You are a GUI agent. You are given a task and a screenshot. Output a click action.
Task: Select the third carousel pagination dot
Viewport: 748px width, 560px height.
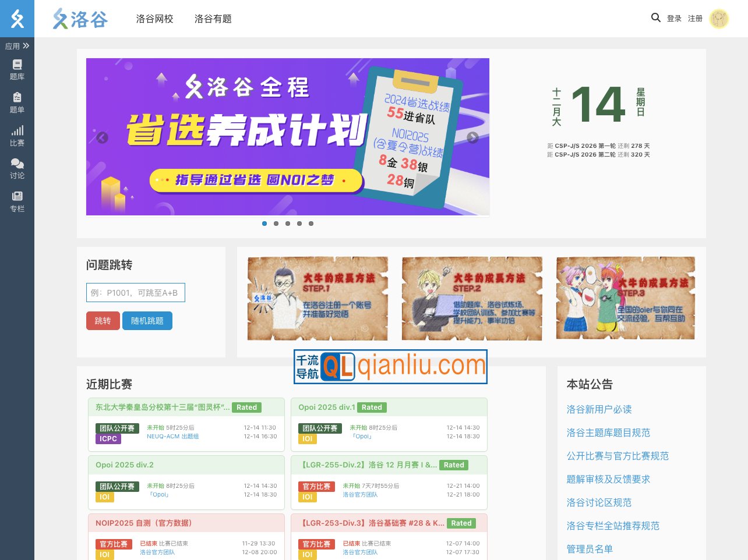click(x=288, y=223)
